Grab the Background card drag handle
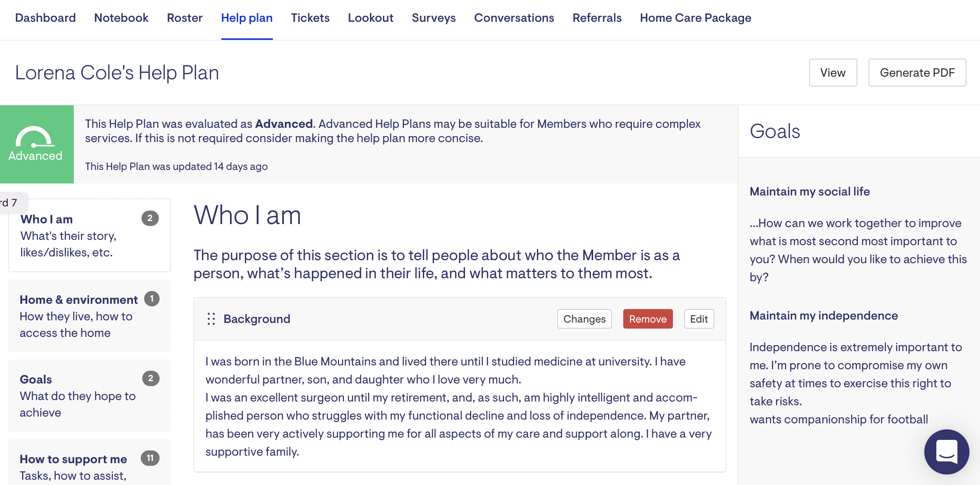The width and height of the screenshot is (980, 485). pos(211,318)
